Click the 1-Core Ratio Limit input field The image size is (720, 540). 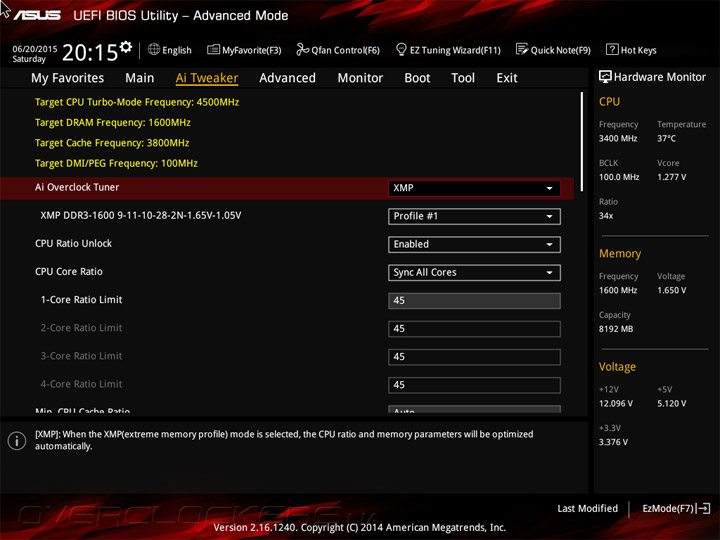click(474, 301)
